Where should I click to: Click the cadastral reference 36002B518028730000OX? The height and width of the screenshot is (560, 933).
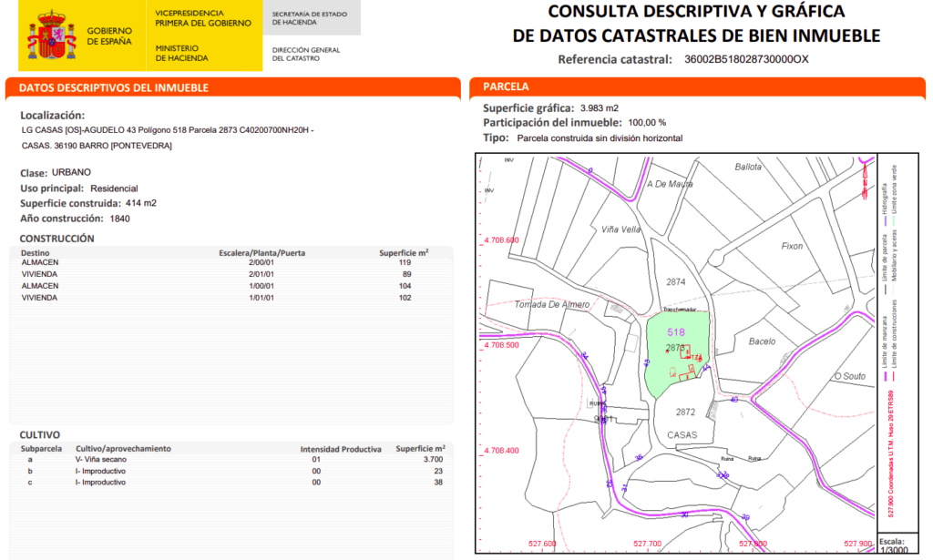pyautogui.click(x=746, y=59)
